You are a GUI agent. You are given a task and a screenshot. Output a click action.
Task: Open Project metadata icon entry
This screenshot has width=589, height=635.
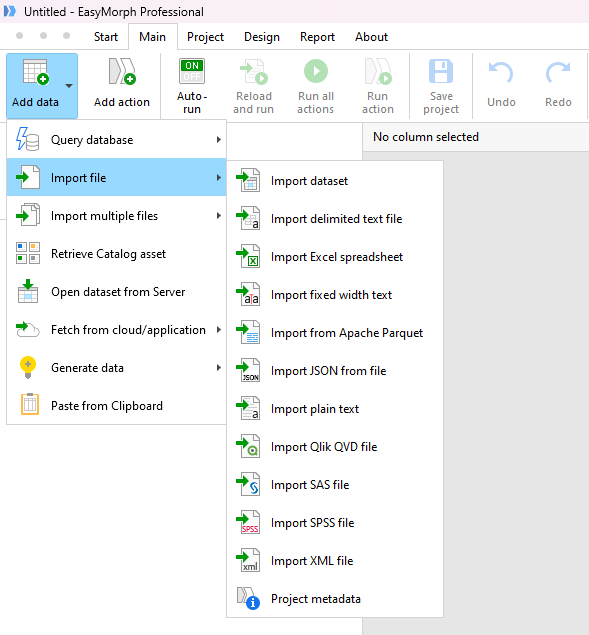click(x=248, y=598)
